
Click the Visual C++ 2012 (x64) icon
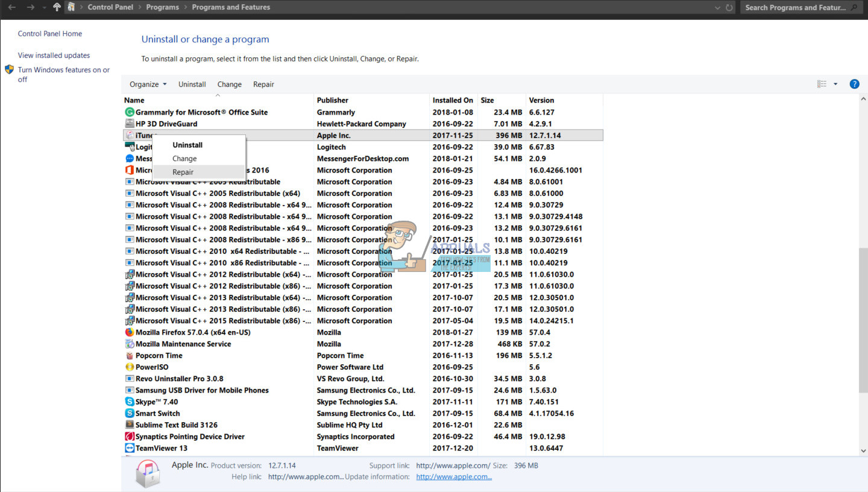(x=129, y=274)
